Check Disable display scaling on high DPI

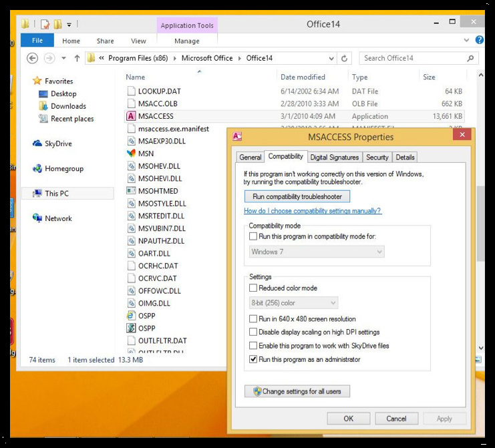coord(253,332)
